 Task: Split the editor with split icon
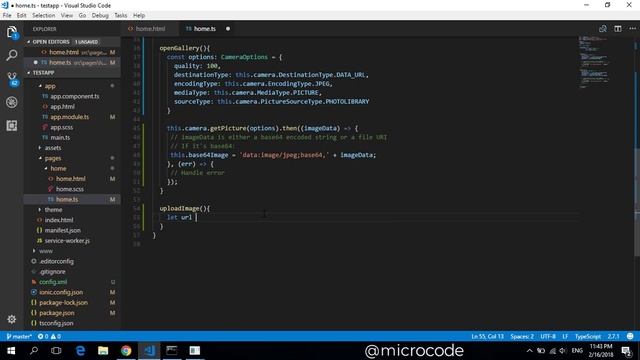[x=618, y=29]
